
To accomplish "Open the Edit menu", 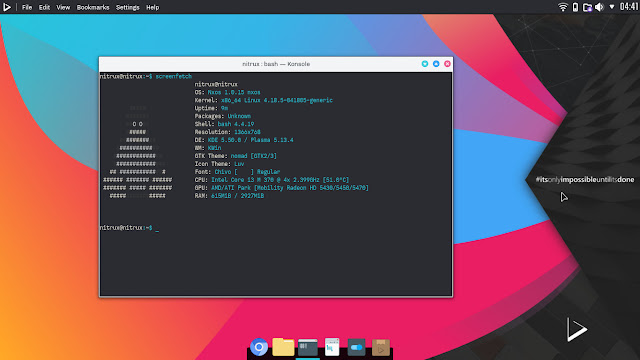I will 44,7.
